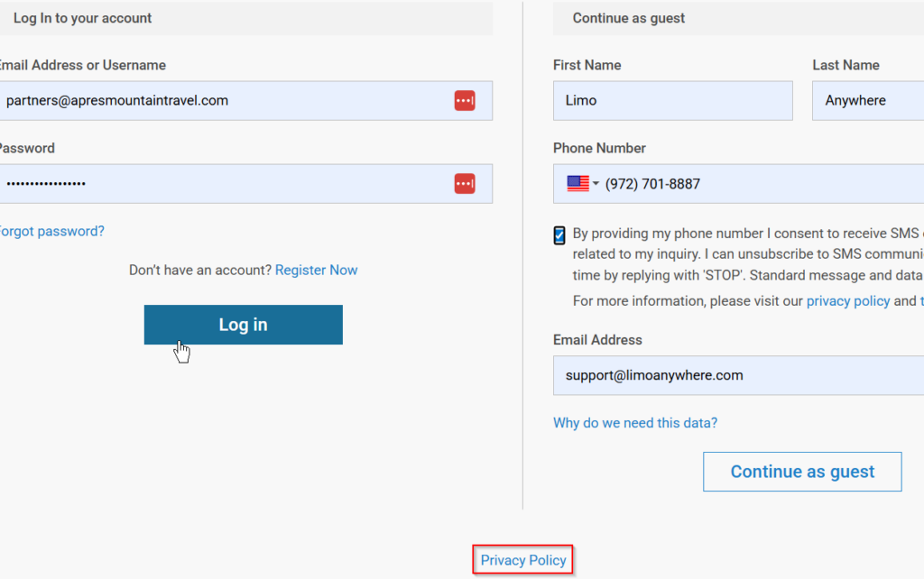Click the Last Name field containing Anywhere

click(x=866, y=101)
